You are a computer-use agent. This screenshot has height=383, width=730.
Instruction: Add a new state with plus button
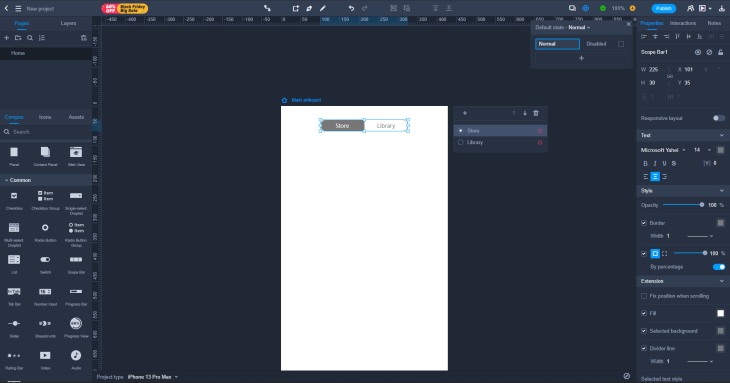tap(581, 58)
